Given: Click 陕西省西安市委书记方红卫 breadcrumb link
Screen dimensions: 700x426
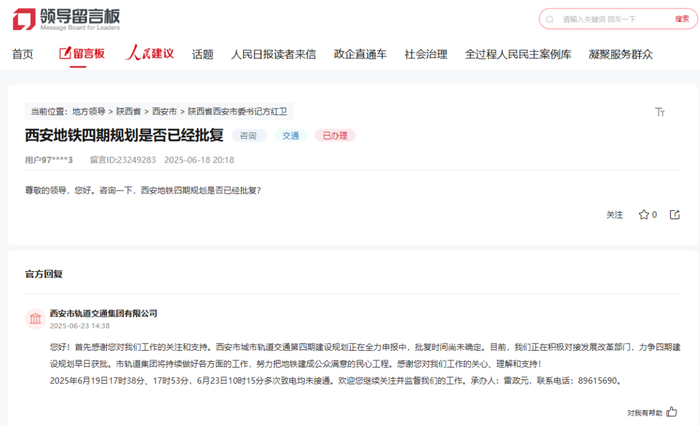Looking at the screenshot, I should pyautogui.click(x=238, y=111).
